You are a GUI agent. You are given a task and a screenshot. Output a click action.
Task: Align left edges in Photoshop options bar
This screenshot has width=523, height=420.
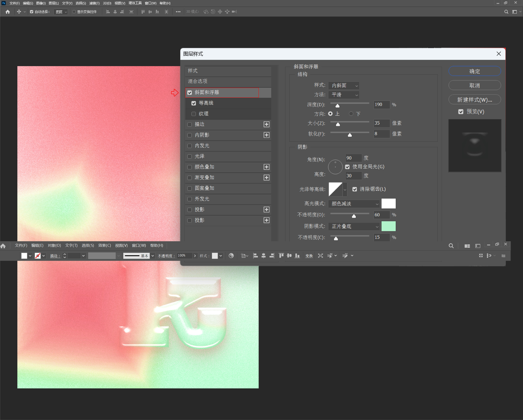108,12
